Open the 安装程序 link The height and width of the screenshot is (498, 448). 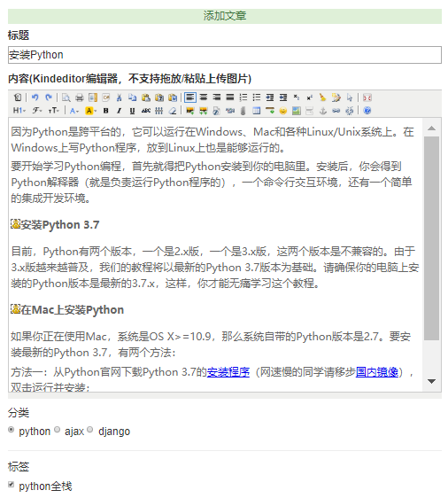click(x=228, y=372)
